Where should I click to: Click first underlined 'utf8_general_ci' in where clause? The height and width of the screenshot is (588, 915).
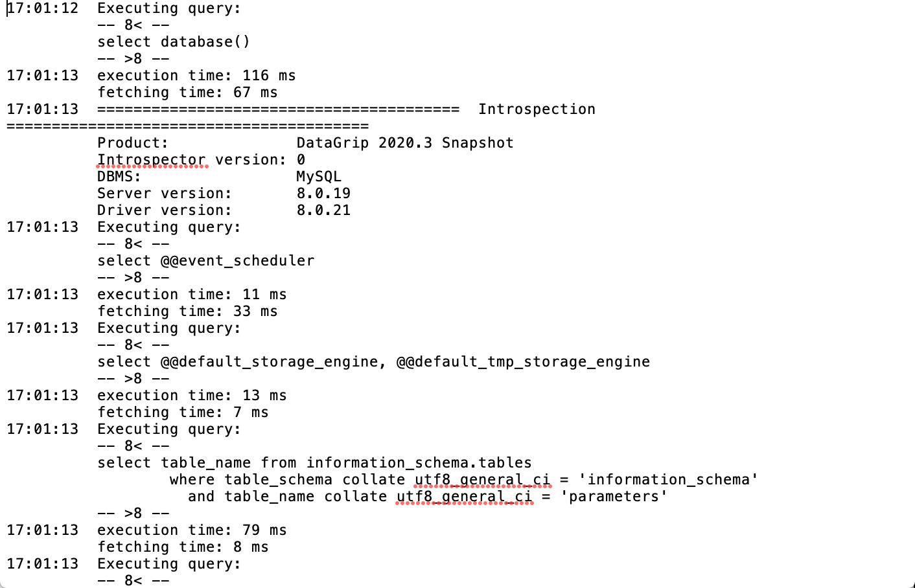point(483,480)
